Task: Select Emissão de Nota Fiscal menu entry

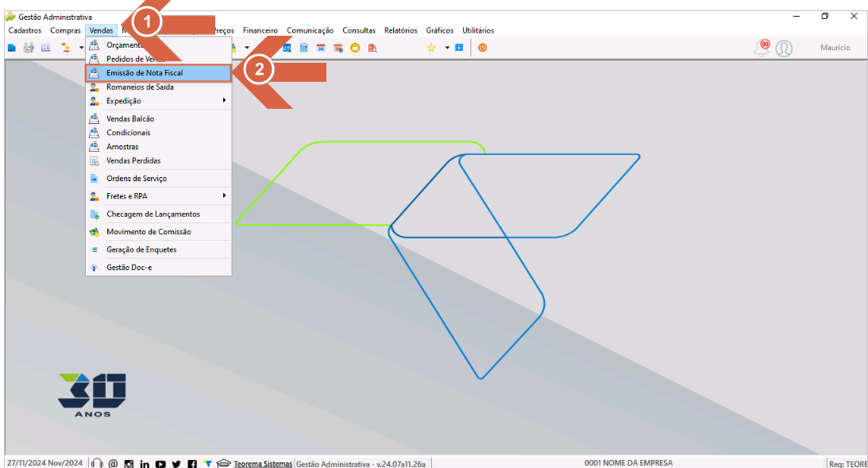Action: click(x=158, y=73)
